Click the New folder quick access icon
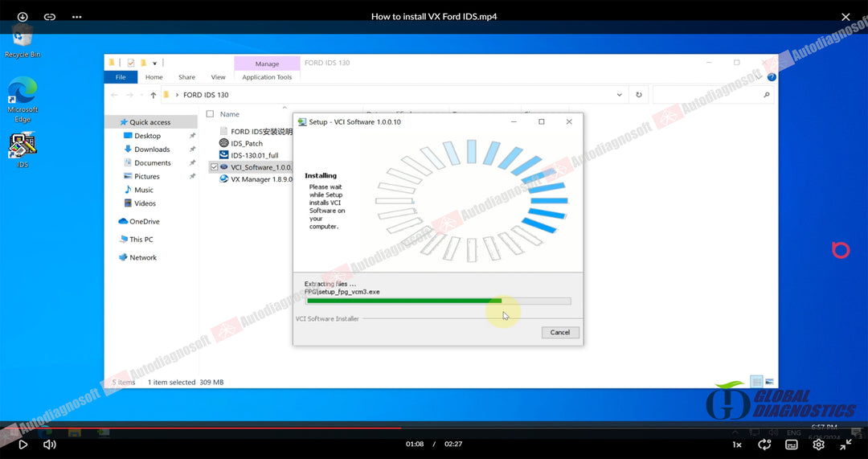 coord(143,63)
